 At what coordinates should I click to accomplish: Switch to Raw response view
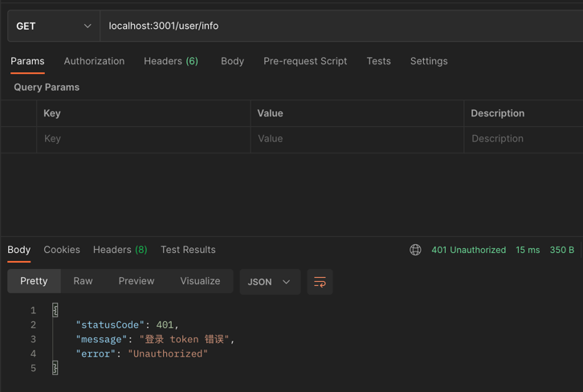(83, 281)
